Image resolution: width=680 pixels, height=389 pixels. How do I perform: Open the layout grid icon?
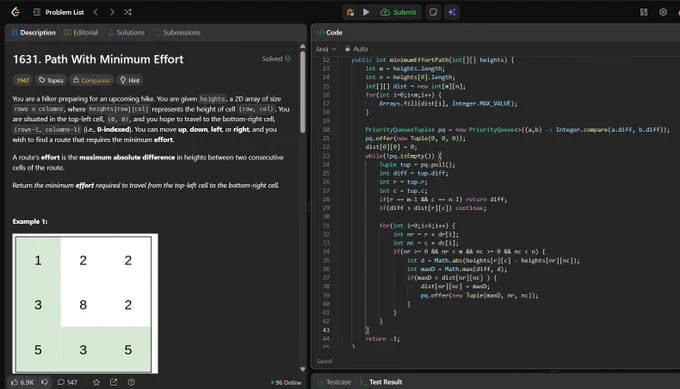pyautogui.click(x=644, y=12)
